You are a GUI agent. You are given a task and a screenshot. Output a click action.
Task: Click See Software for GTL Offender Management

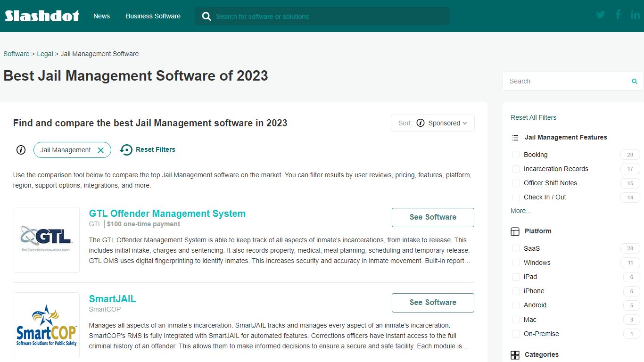[x=433, y=217]
